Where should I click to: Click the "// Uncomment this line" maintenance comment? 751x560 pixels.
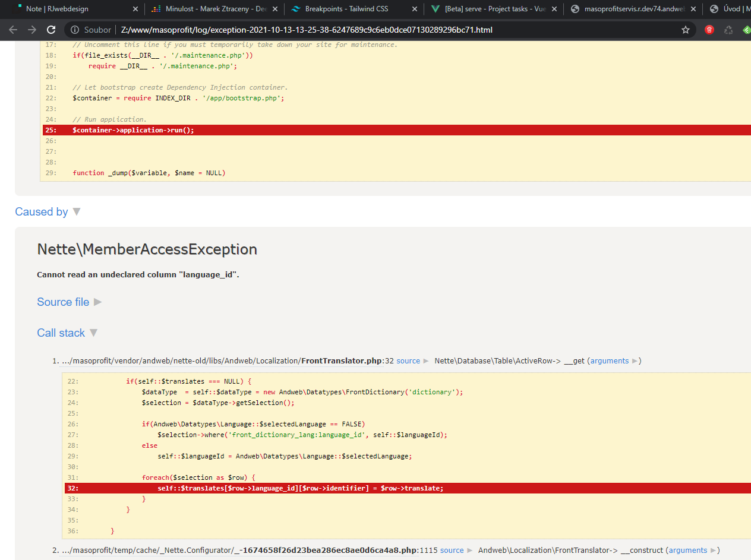point(235,45)
